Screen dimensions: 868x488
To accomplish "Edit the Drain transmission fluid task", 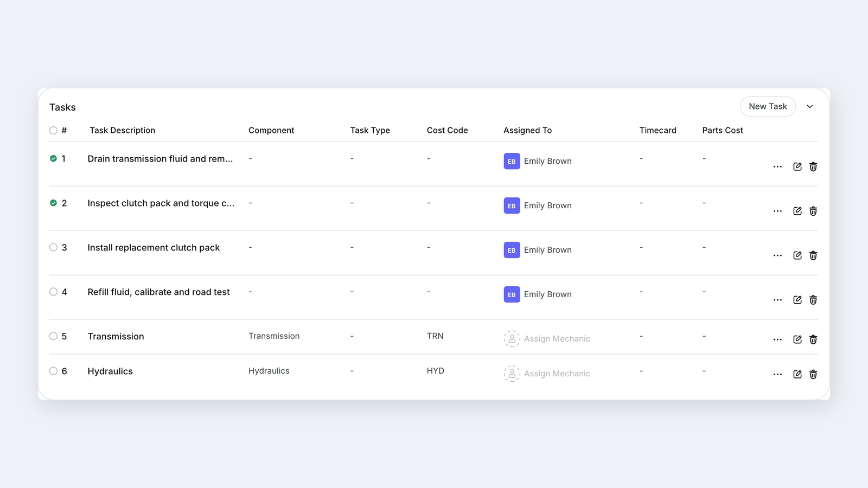I will point(797,166).
